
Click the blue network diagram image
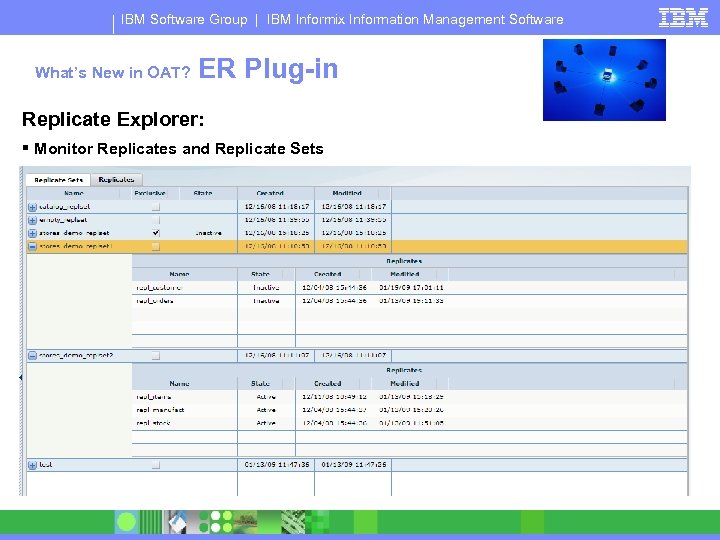coord(604,80)
